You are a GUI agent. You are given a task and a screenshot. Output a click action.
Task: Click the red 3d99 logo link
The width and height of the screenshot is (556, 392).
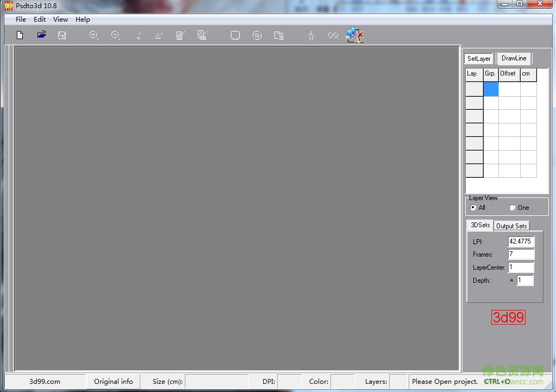pos(508,317)
